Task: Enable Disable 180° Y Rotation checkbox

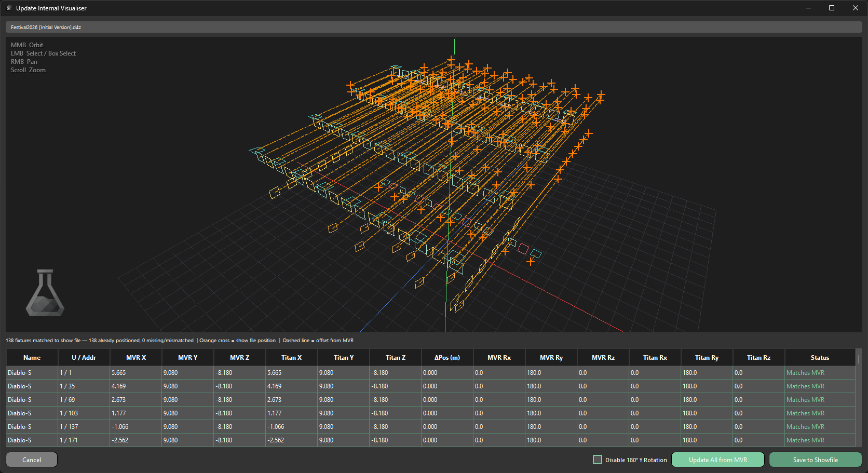Action: pos(598,460)
